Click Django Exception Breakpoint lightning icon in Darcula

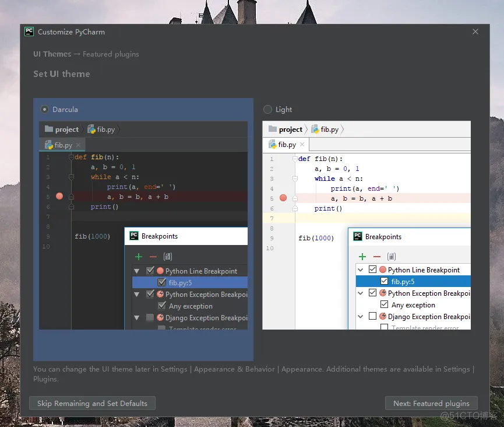(x=160, y=317)
